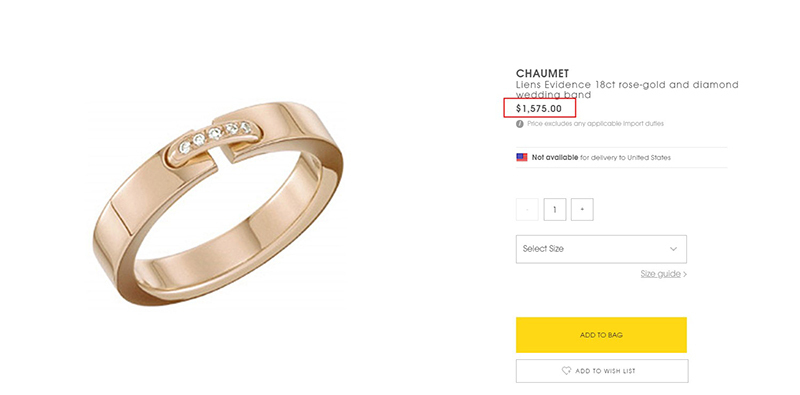Click the chevron arrow in Select Size box
Image resolution: width=800 pixels, height=395 pixels.
click(x=673, y=249)
